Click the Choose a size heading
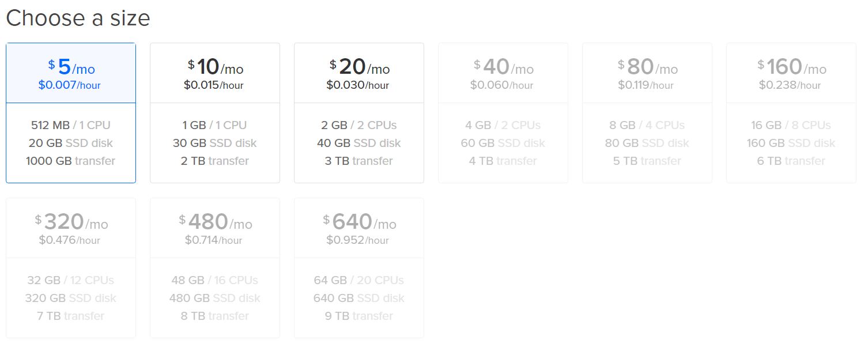The width and height of the screenshot is (868, 351). (x=78, y=18)
